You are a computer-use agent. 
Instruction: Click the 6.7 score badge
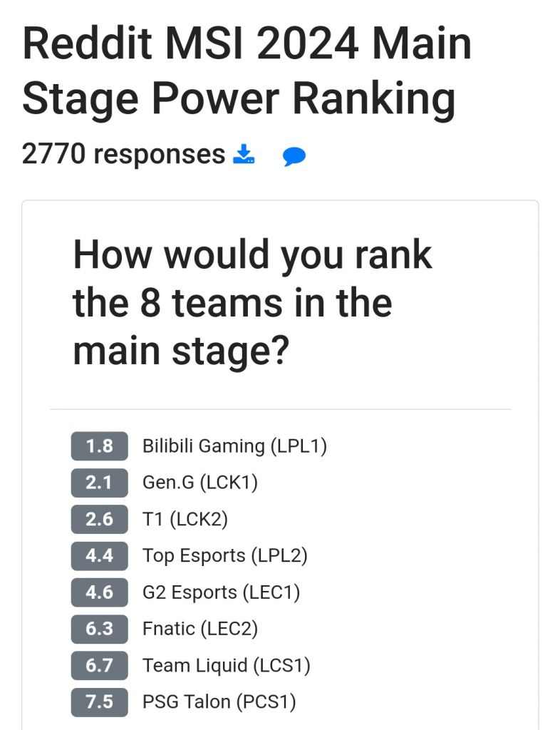[x=99, y=665]
